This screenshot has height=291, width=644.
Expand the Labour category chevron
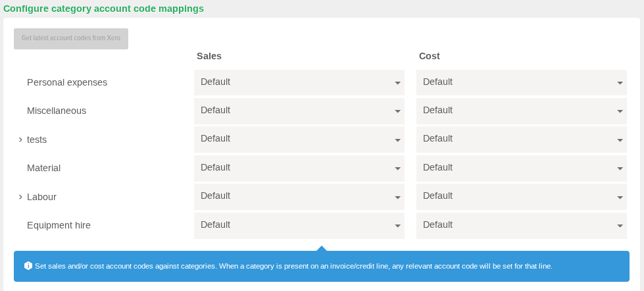point(20,197)
